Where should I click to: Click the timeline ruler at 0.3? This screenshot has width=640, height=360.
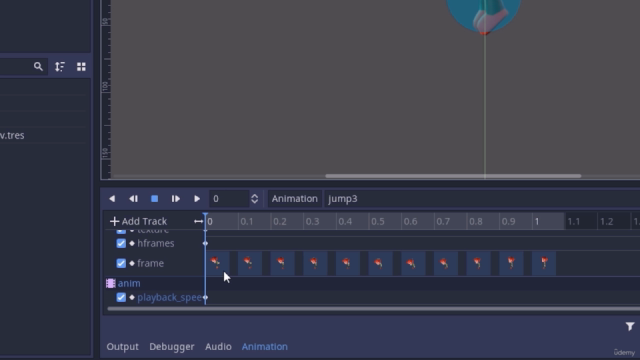point(312,221)
